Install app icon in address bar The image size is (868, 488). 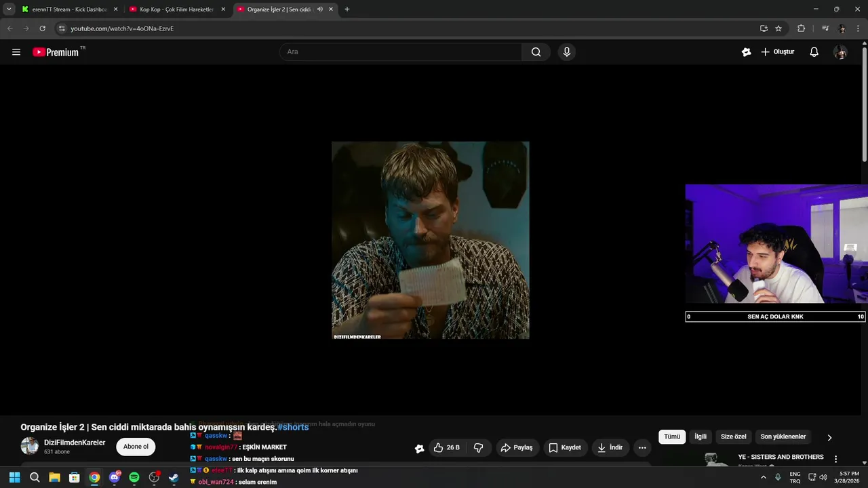764,28
